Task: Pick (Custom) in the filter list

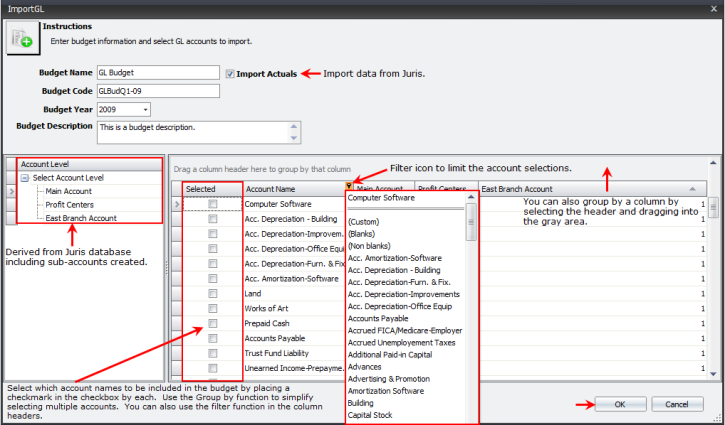Action: (365, 222)
